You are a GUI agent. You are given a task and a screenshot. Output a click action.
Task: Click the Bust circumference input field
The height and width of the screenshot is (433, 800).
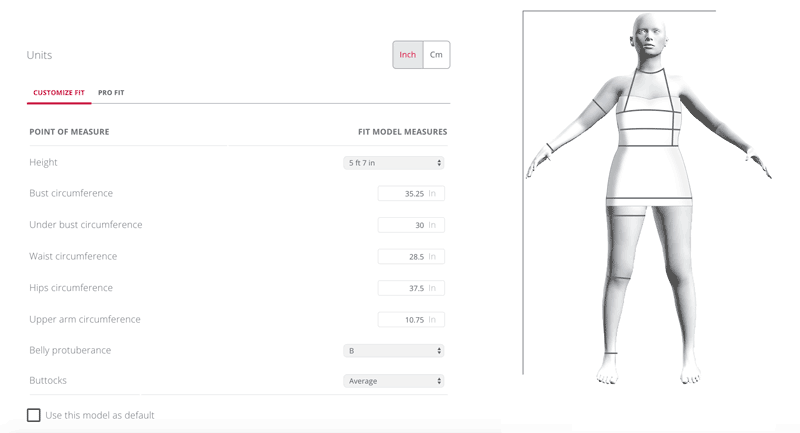[x=411, y=194]
